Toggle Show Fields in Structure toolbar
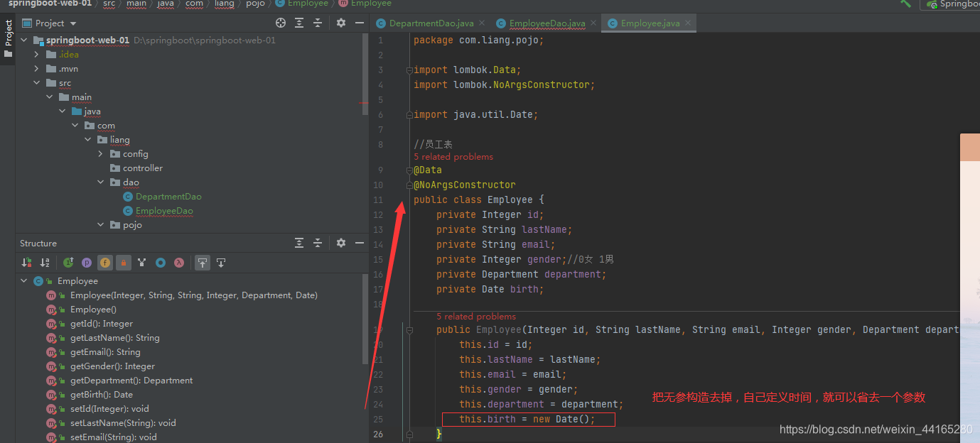Screen dimensions: 980x443 point(105,263)
